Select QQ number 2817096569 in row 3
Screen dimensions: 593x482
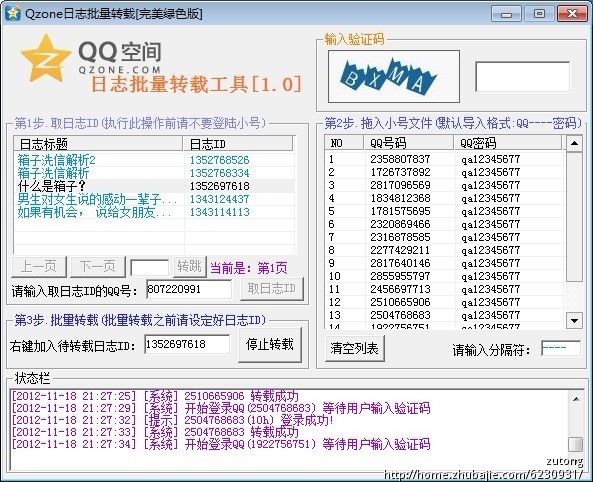[x=400, y=185]
